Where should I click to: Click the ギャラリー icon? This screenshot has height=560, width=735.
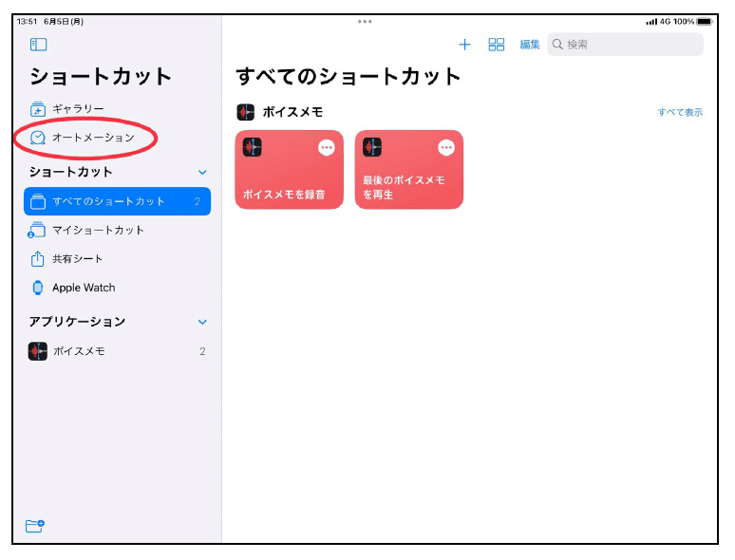38,109
